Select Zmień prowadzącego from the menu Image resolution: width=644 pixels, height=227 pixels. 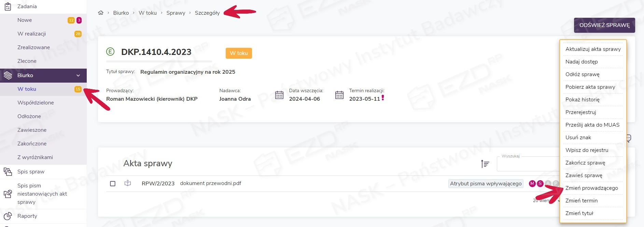tap(591, 188)
